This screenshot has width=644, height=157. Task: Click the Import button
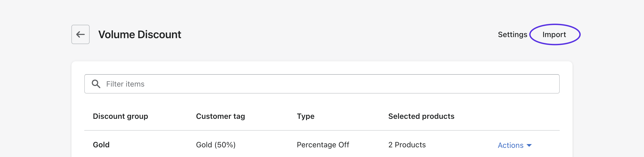tap(554, 34)
